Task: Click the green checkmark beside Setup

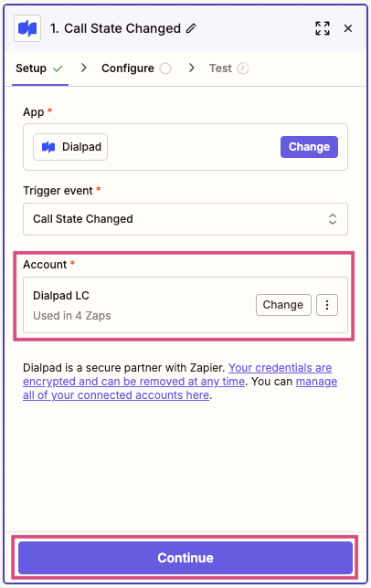Action: pos(58,68)
